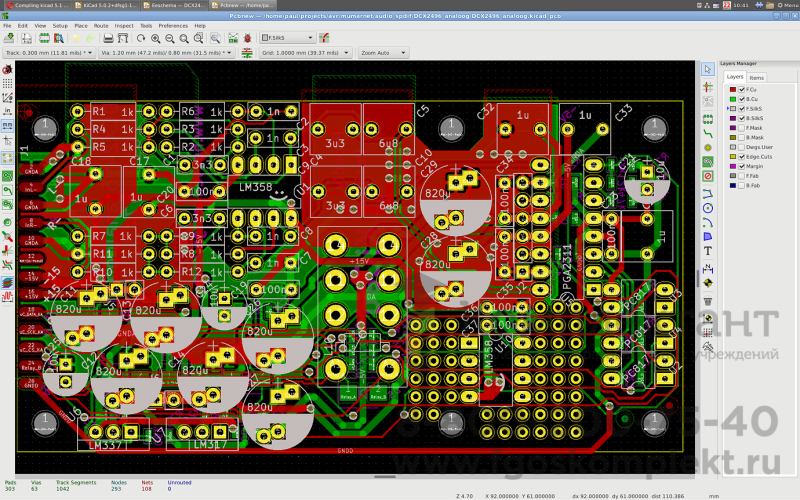Open the Place menu
This screenshot has height=500, width=800.
pos(81,26)
